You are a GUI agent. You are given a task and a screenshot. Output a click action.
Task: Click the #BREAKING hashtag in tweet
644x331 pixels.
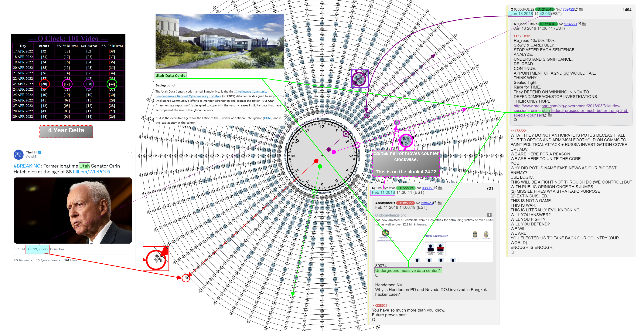27,166
